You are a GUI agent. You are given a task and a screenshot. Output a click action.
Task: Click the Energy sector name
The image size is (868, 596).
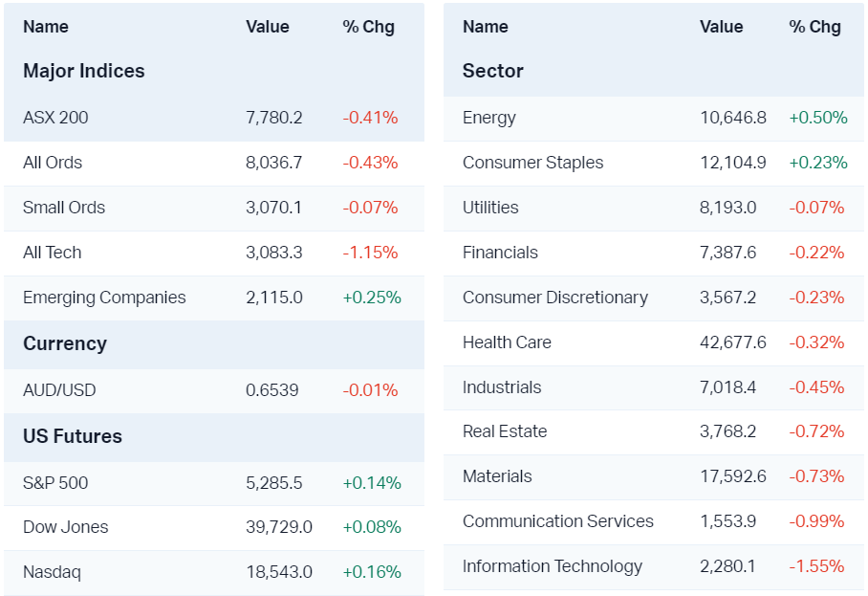click(489, 118)
